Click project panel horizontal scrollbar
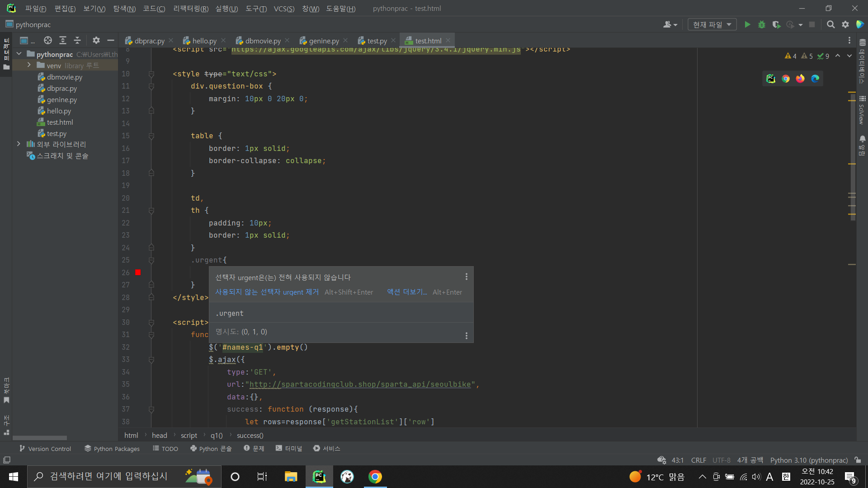Viewport: 868px width, 488px height. (x=40, y=438)
